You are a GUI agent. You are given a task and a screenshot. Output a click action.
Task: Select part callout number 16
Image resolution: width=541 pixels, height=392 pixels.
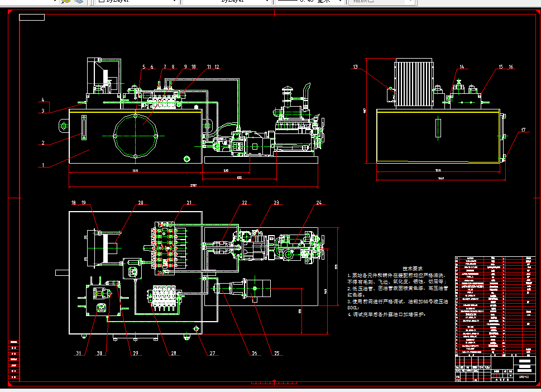click(511, 67)
